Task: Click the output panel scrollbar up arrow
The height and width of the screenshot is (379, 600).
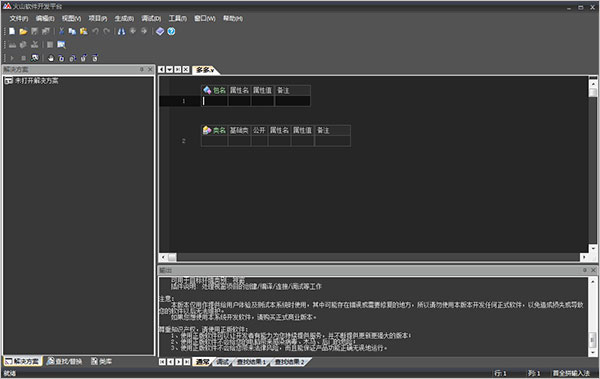Action: (x=593, y=282)
